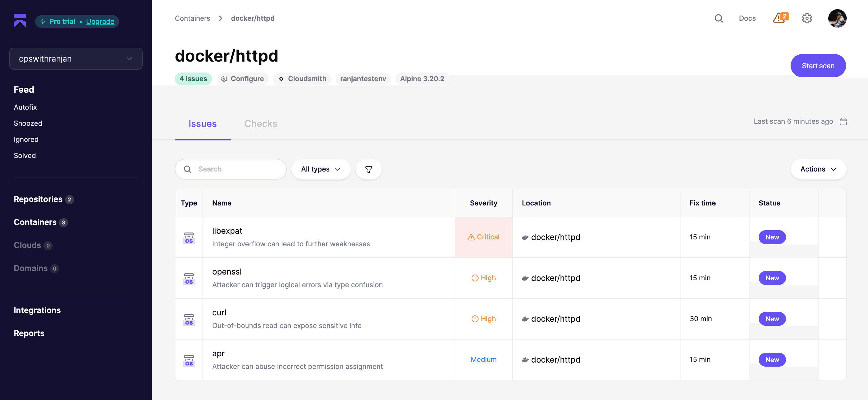
Task: Click the OS type icon for libexpat
Action: (x=189, y=237)
